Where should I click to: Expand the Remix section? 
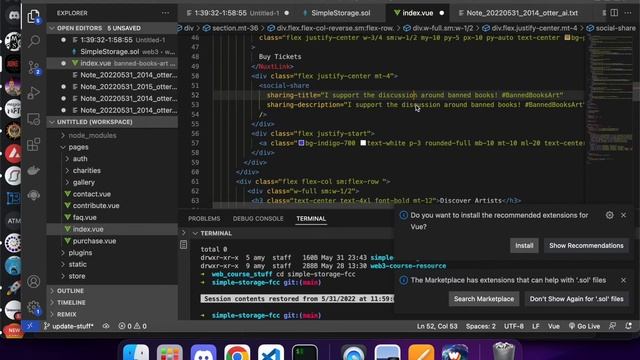(112, 315)
